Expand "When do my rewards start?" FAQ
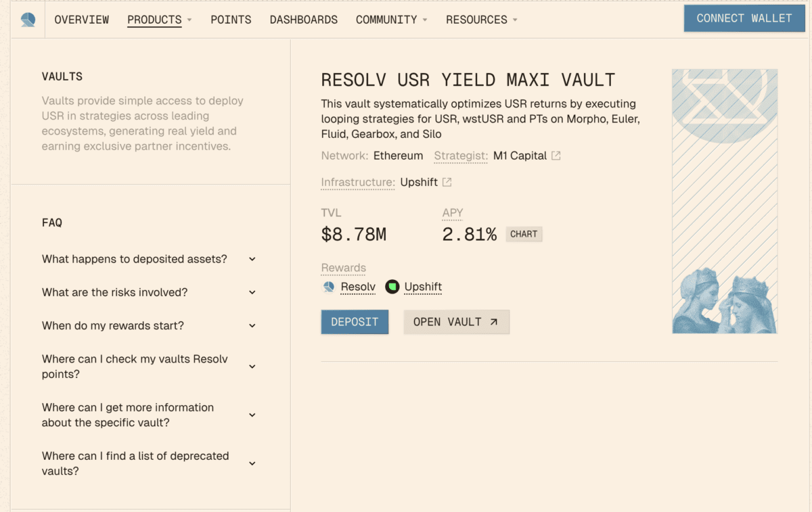Screen dimensions: 812x512 (x=252, y=325)
